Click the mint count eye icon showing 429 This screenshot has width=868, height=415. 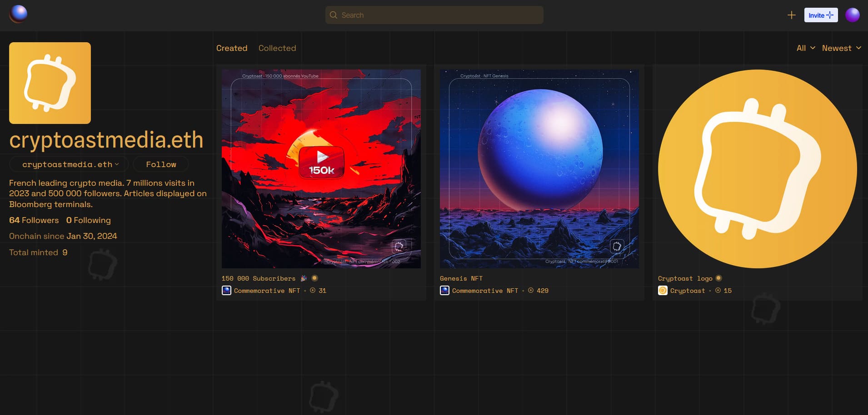click(531, 290)
